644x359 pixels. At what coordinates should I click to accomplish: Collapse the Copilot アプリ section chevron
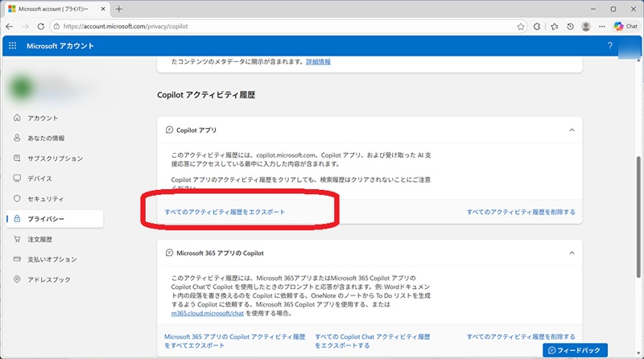coord(572,130)
